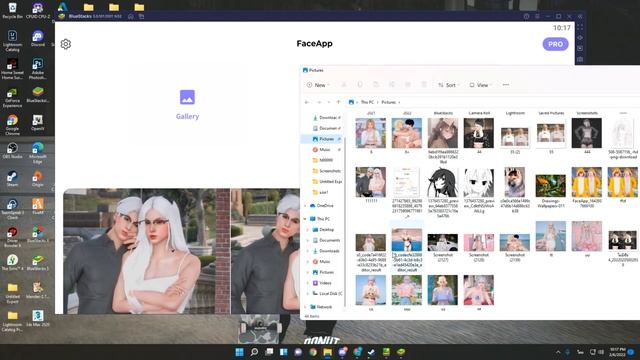The width and height of the screenshot is (640, 360).
Task: Open recent locations chevron in Explorer
Action: pos(329,102)
